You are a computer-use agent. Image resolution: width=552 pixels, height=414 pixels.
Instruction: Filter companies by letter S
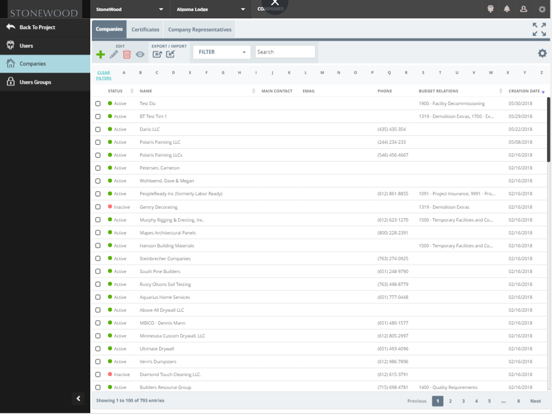pos(423,73)
